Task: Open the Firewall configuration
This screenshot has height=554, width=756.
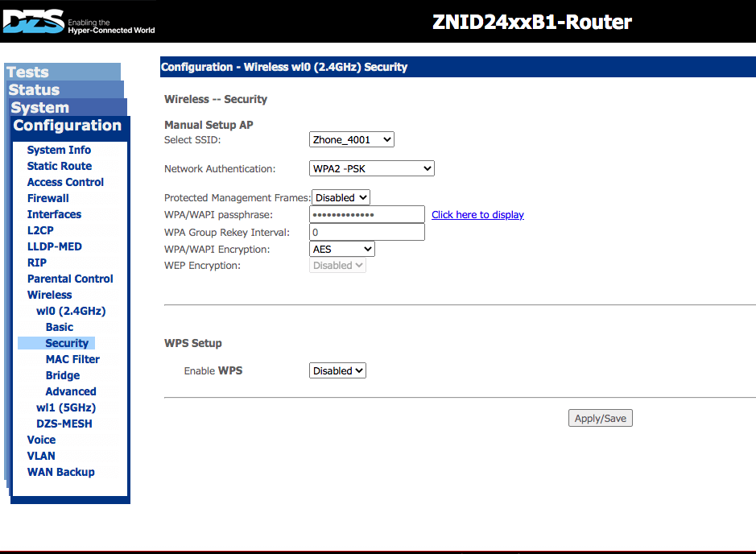Action: [x=48, y=198]
